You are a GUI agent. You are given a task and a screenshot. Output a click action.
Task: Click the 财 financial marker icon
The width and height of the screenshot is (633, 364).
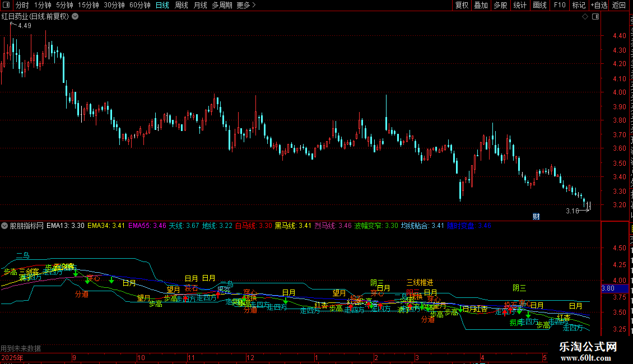(536, 217)
